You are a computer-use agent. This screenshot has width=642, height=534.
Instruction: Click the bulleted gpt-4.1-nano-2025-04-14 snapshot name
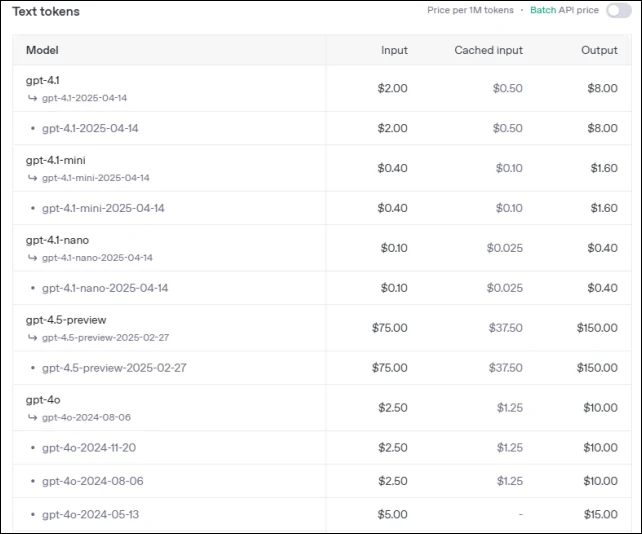[x=105, y=288]
